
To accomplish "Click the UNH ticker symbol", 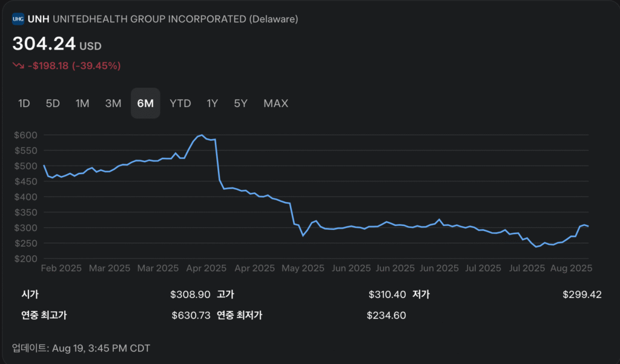I will click(x=38, y=19).
